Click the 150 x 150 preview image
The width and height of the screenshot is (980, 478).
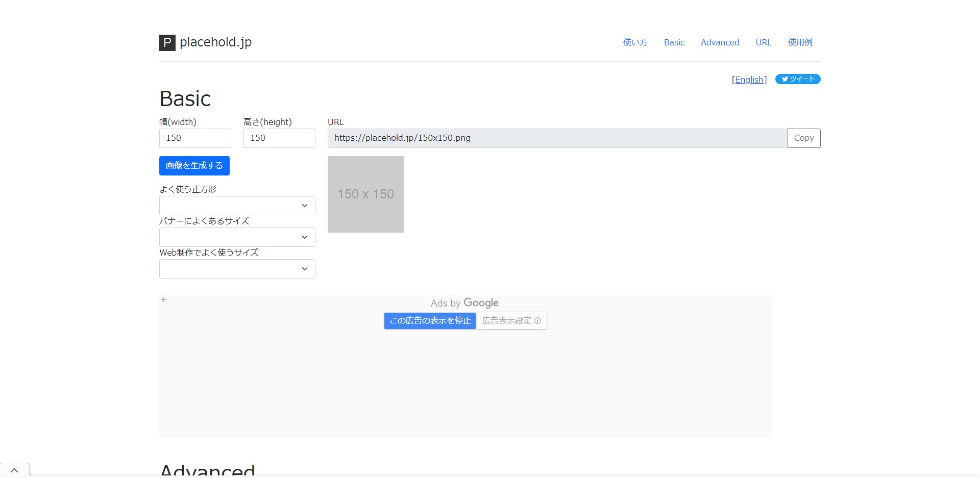[x=366, y=194]
